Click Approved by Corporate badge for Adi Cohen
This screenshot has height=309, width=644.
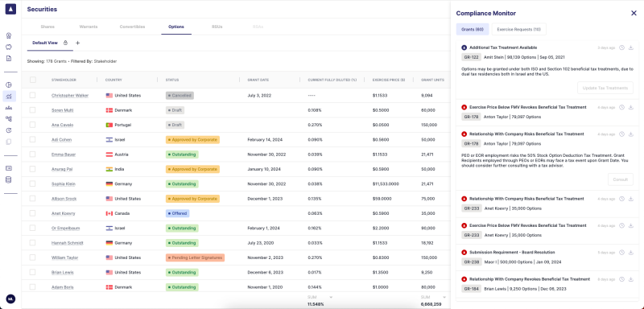coord(192,139)
